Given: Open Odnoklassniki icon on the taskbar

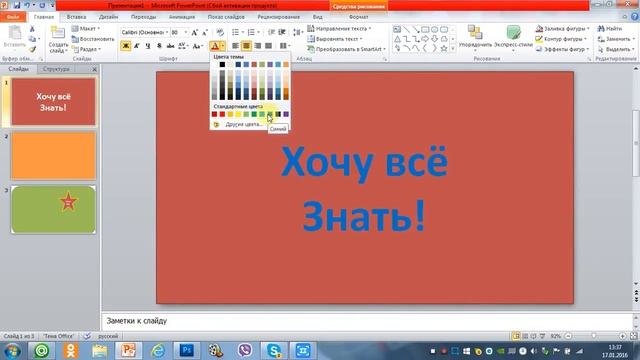Looking at the screenshot, I should pos(70,350).
